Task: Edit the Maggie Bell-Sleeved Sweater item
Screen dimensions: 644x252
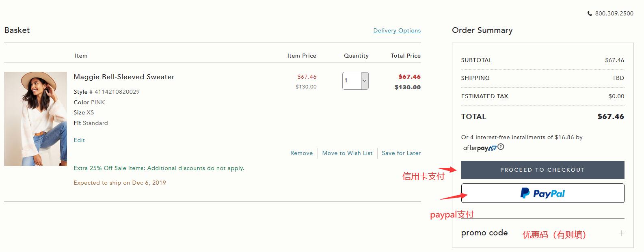Action: (79, 140)
